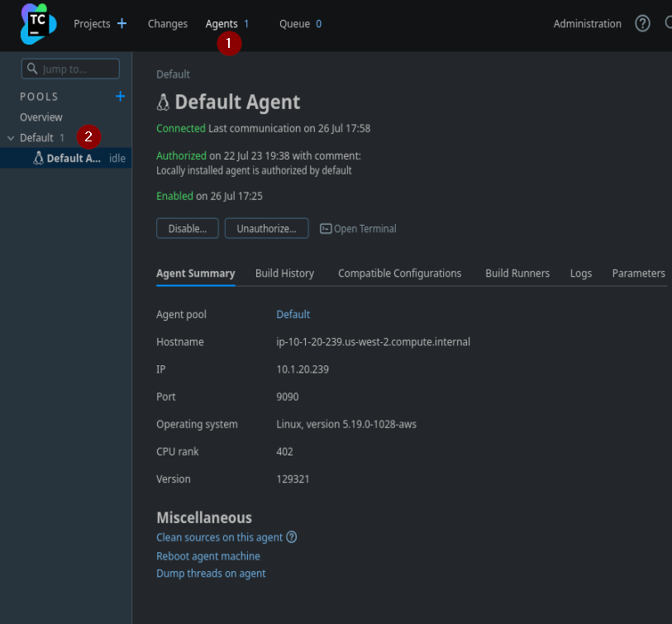Click the green Enabled status text
This screenshot has height=624, width=672.
click(175, 196)
